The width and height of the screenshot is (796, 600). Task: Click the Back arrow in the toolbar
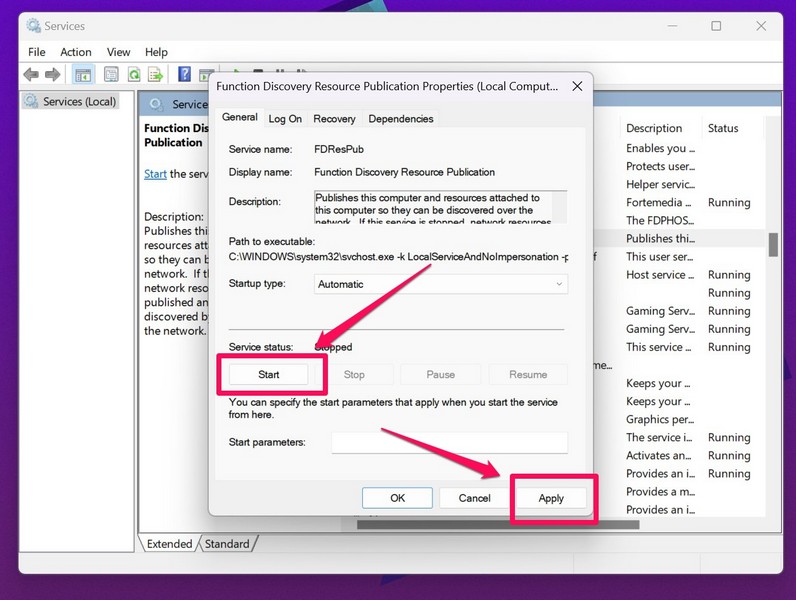pyautogui.click(x=30, y=74)
